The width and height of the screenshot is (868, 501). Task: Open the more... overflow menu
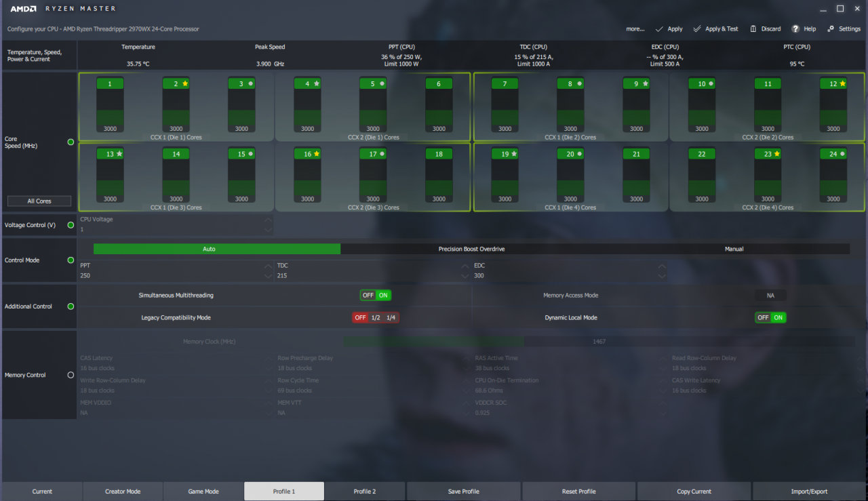tap(635, 29)
